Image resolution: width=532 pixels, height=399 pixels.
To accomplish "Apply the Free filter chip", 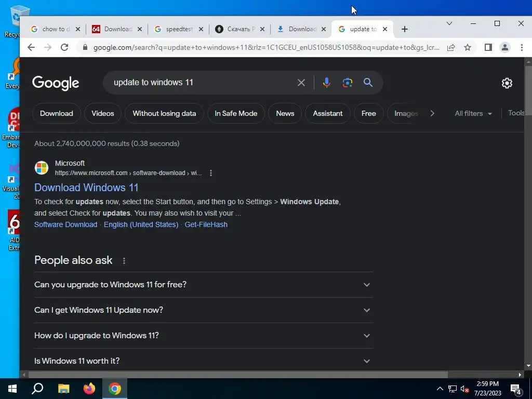I will click(x=369, y=113).
